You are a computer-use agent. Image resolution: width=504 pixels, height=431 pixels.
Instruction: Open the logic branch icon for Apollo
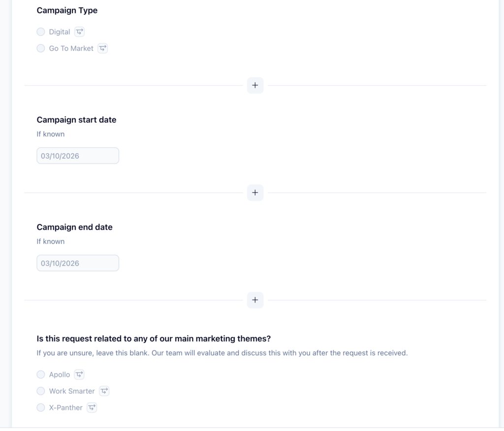coord(79,375)
